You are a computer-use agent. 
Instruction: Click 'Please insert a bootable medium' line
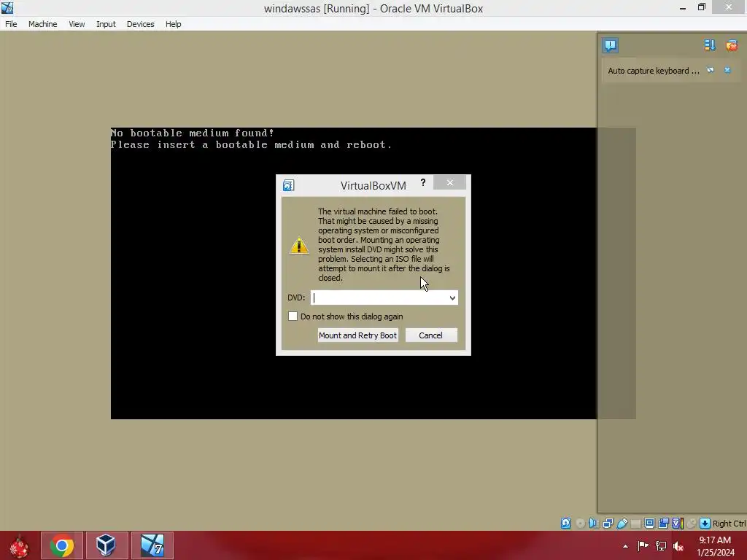click(x=252, y=145)
